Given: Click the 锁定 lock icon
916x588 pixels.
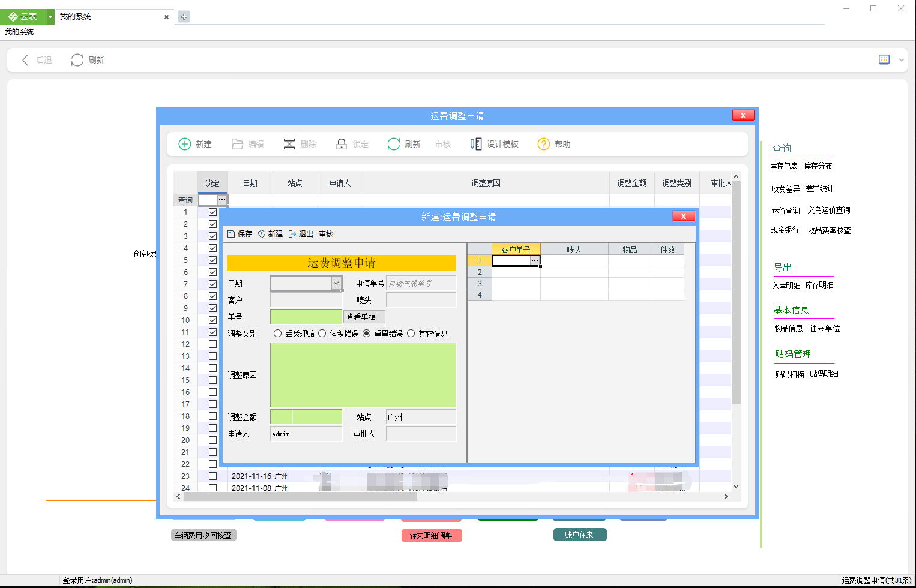Looking at the screenshot, I should tap(342, 144).
